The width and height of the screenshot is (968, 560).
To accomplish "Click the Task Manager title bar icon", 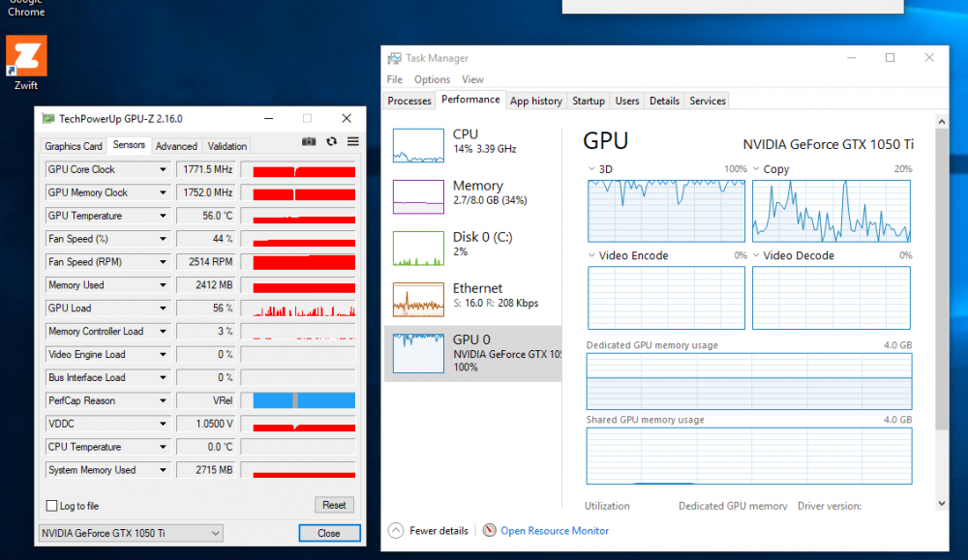I will click(x=394, y=58).
